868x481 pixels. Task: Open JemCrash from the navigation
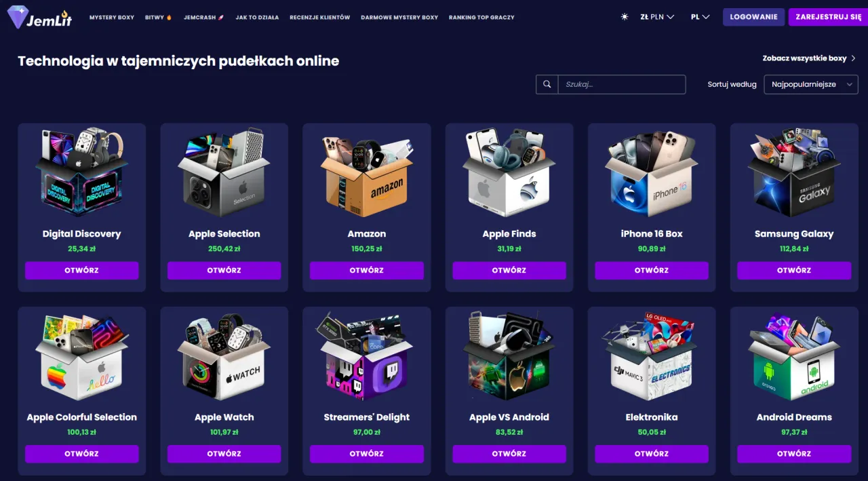tap(204, 18)
